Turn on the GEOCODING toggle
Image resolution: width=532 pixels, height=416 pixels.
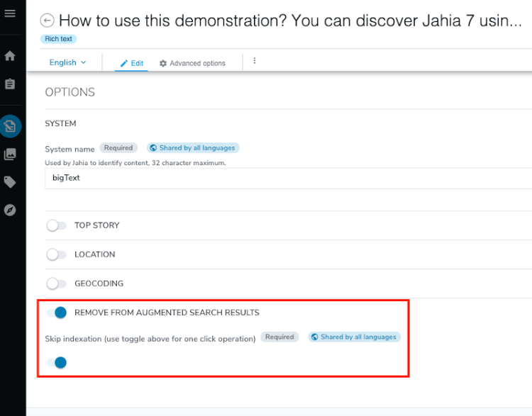tap(56, 283)
